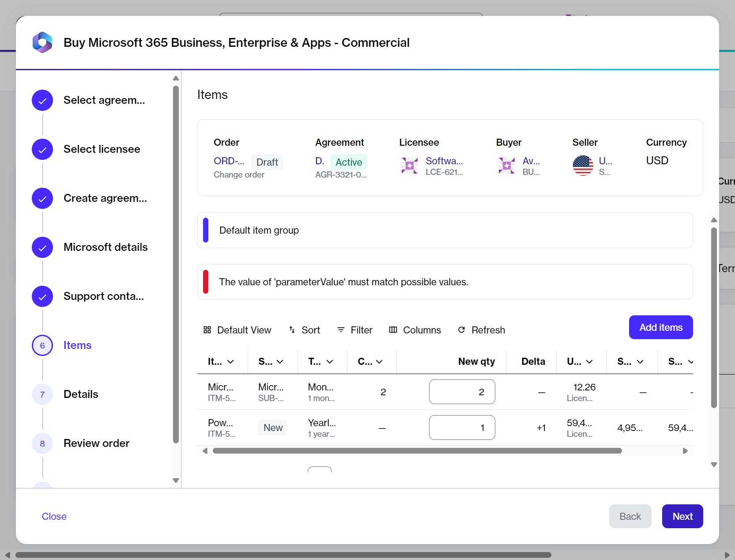Refresh the items table
The image size is (735, 560).
481,330
